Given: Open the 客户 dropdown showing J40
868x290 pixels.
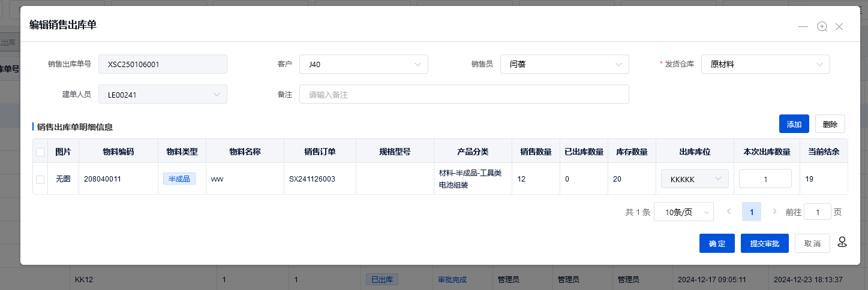Looking at the screenshot, I should pyautogui.click(x=364, y=64).
